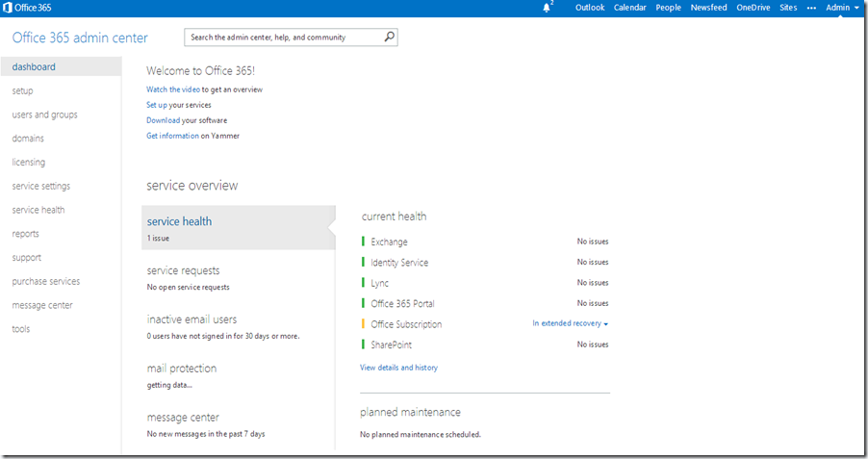Click the Watch the video link
Screen dimensions: 868x459
172,89
